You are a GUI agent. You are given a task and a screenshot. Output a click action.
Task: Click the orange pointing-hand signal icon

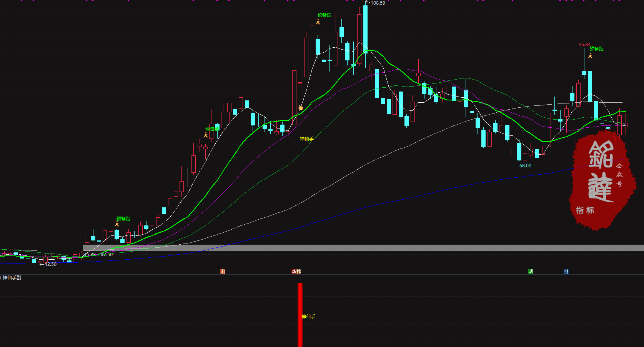pyautogui.click(x=301, y=108)
